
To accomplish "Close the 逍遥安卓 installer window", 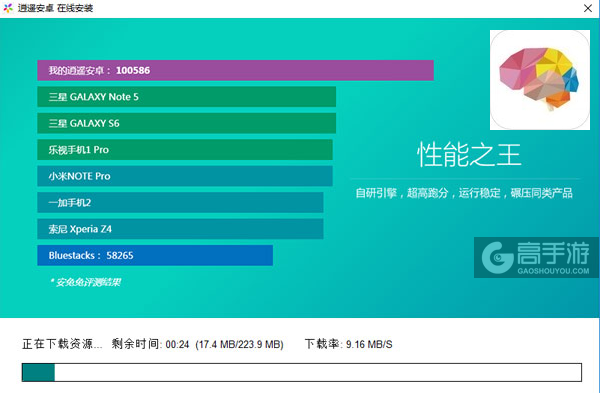I will tap(588, 8).
